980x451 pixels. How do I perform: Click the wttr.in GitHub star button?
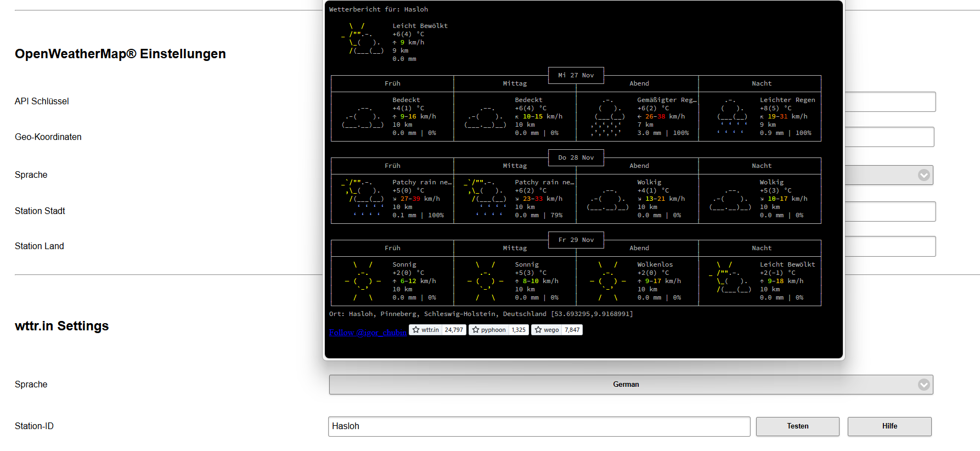(425, 330)
